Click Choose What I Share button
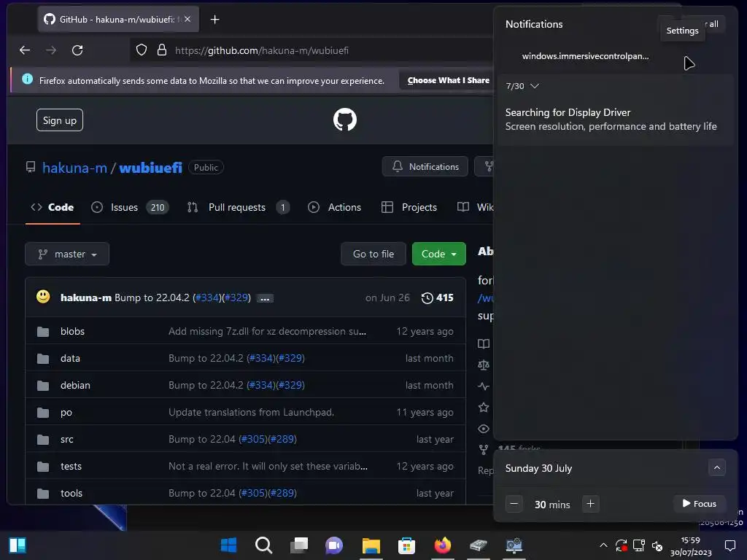 (x=448, y=80)
